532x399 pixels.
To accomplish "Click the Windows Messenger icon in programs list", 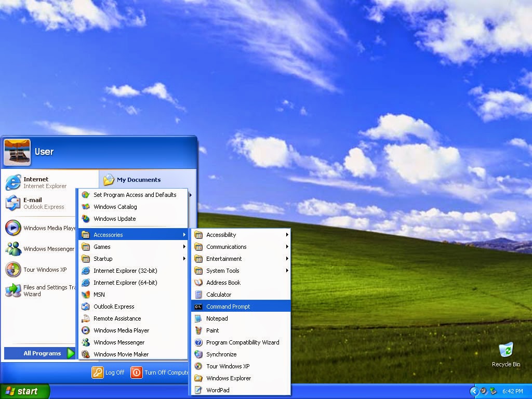I will click(x=86, y=342).
